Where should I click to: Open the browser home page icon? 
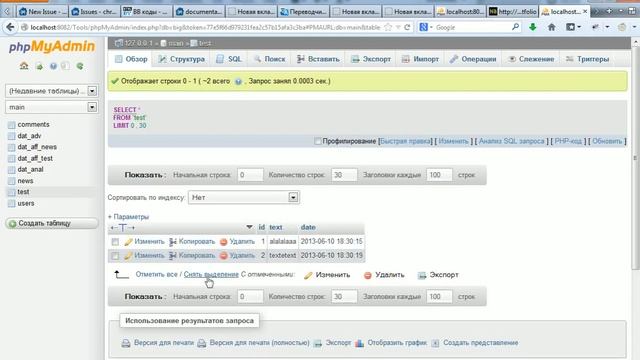point(551,27)
